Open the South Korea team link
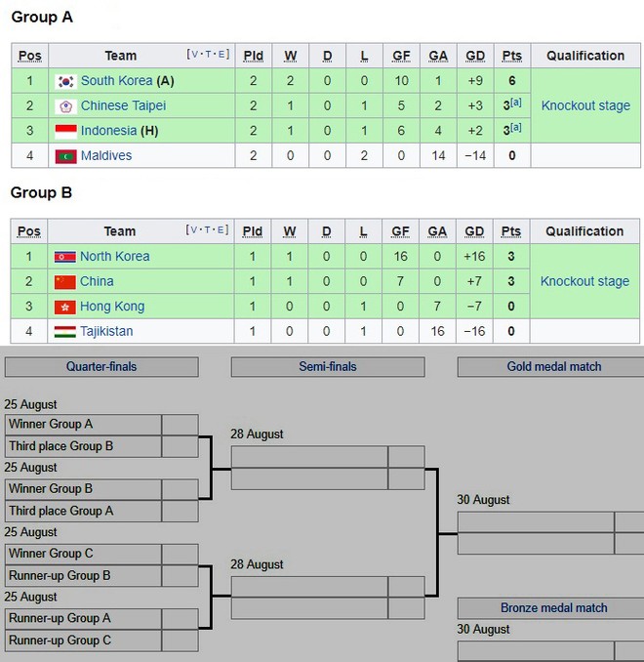 click(116, 81)
